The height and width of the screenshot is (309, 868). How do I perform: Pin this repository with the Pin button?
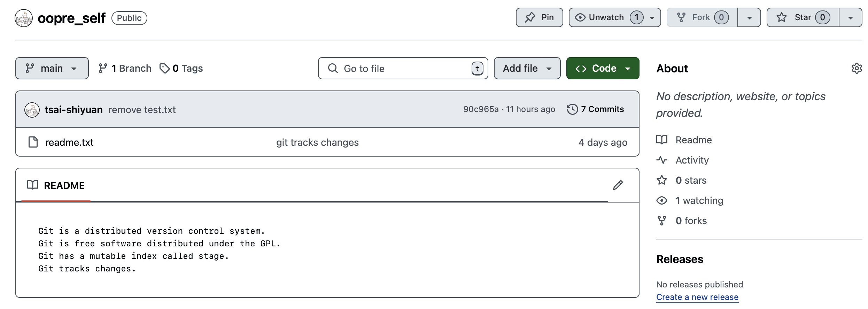click(x=539, y=17)
